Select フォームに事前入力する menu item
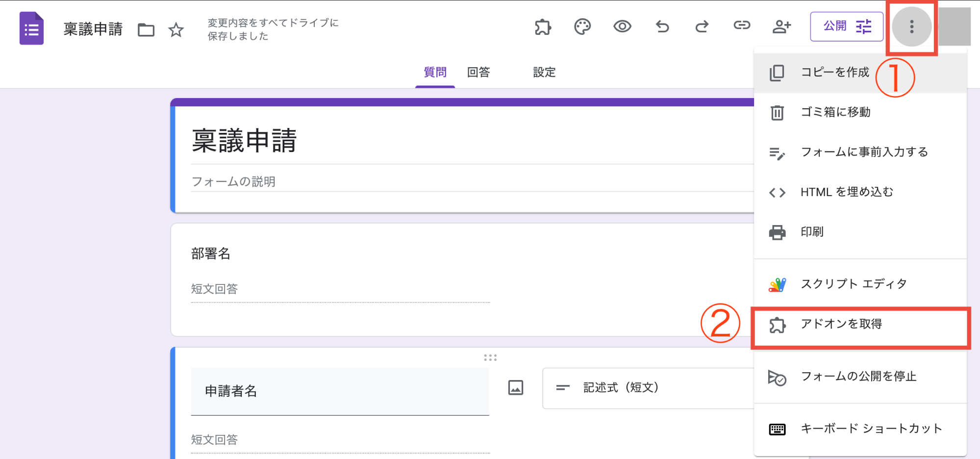Viewport: 980px width, 459px height. coord(860,153)
